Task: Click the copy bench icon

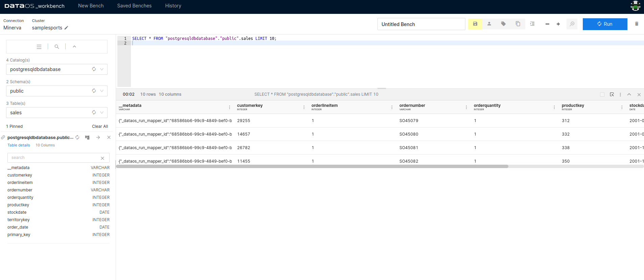Action: coord(518,24)
